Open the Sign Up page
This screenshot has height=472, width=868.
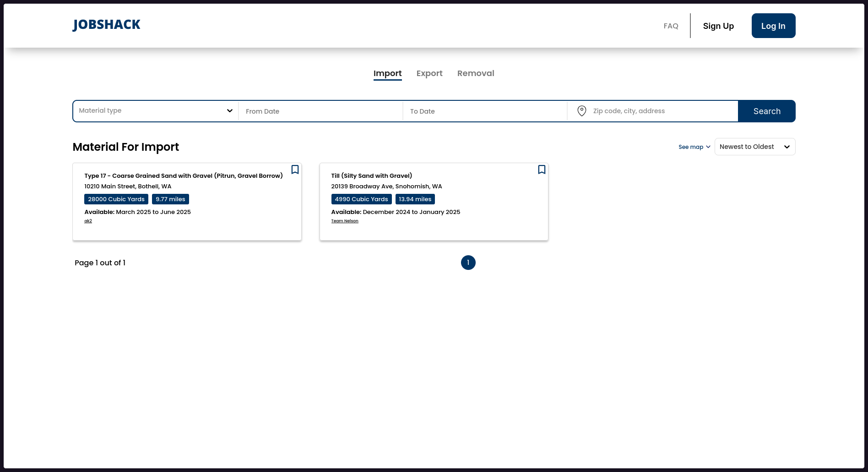coord(718,26)
